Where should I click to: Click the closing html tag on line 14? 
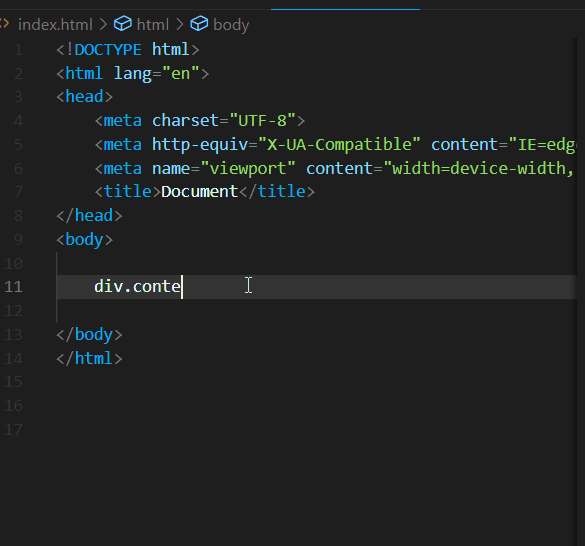pos(89,358)
